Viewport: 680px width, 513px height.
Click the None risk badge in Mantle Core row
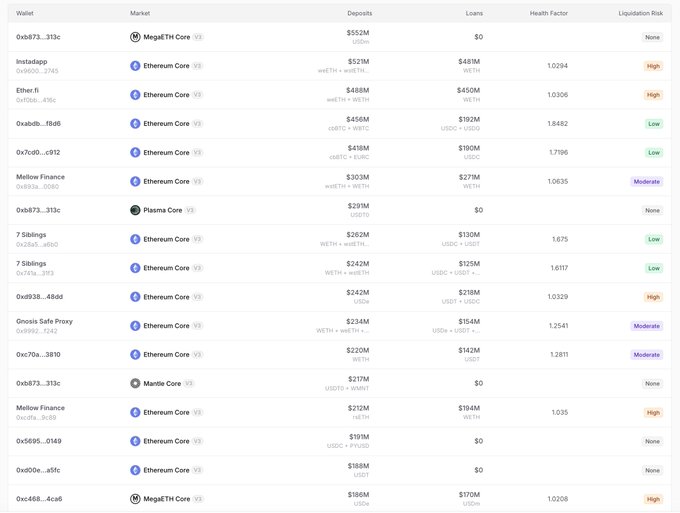(652, 384)
